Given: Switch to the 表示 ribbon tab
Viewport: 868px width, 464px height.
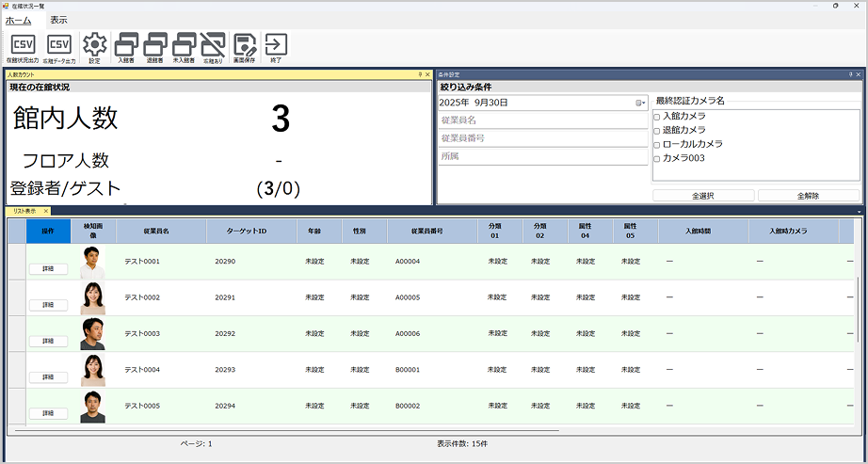Looking at the screenshot, I should point(58,20).
